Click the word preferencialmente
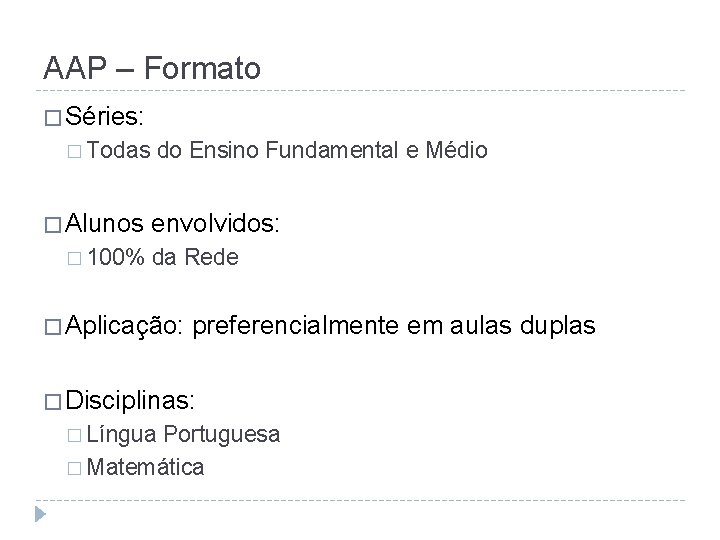Image resolution: width=720 pixels, height=540 pixels. click(296, 327)
